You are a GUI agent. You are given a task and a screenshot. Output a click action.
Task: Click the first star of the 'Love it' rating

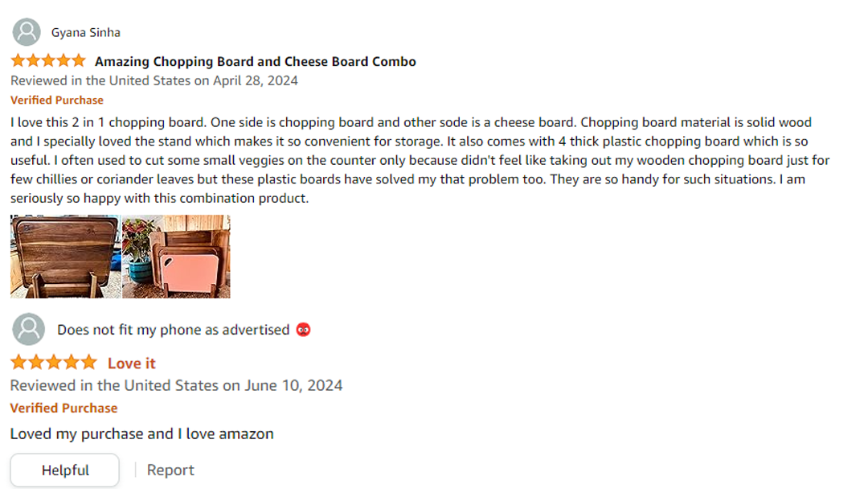pyautogui.click(x=18, y=363)
